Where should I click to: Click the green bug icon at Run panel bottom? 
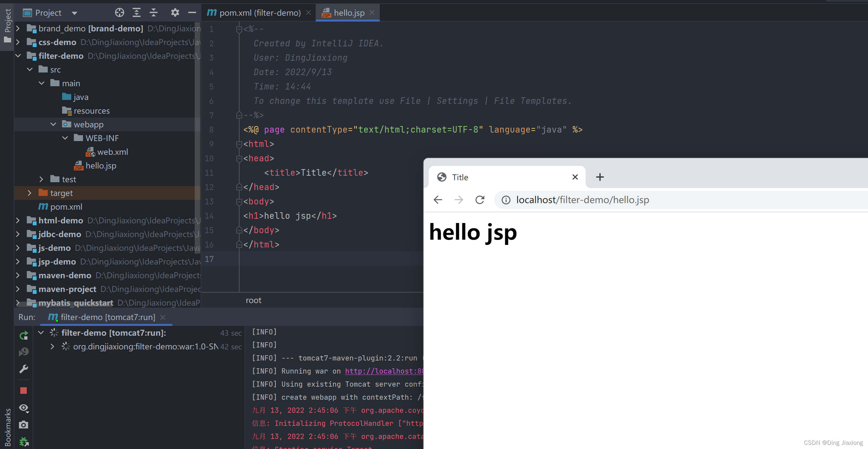pos(24,441)
